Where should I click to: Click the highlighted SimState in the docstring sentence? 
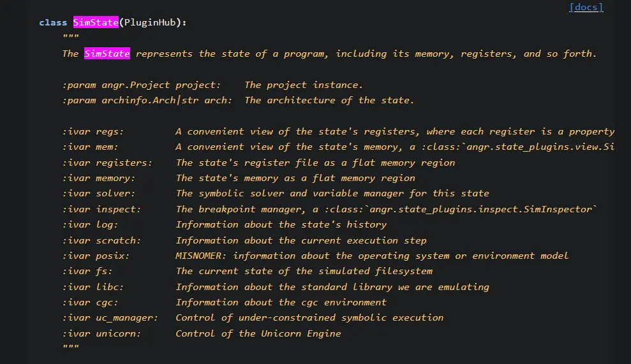[x=107, y=54]
